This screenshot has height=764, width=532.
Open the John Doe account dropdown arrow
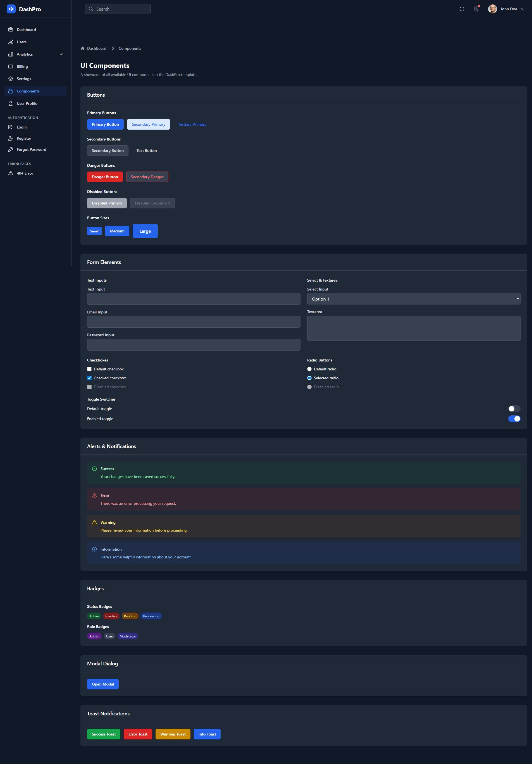[x=523, y=9]
